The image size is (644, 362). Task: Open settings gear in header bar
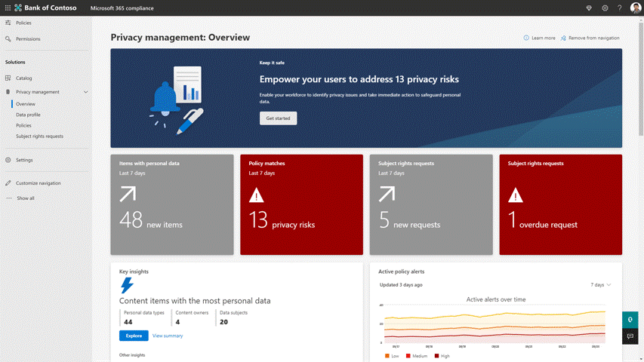click(605, 8)
